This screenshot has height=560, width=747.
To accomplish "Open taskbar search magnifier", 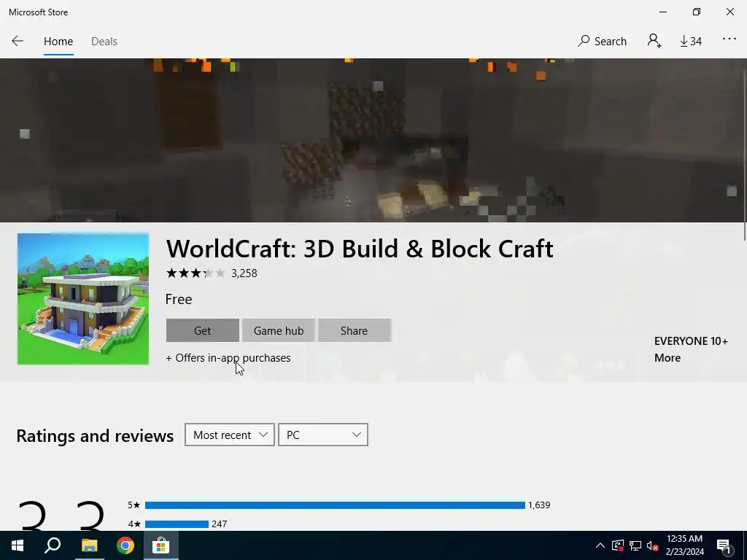I will point(53,545).
